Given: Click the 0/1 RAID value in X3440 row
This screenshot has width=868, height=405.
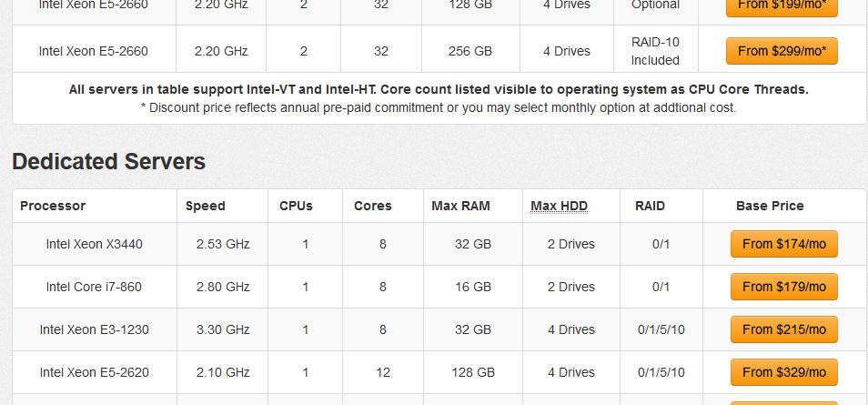Looking at the screenshot, I should point(661,244).
